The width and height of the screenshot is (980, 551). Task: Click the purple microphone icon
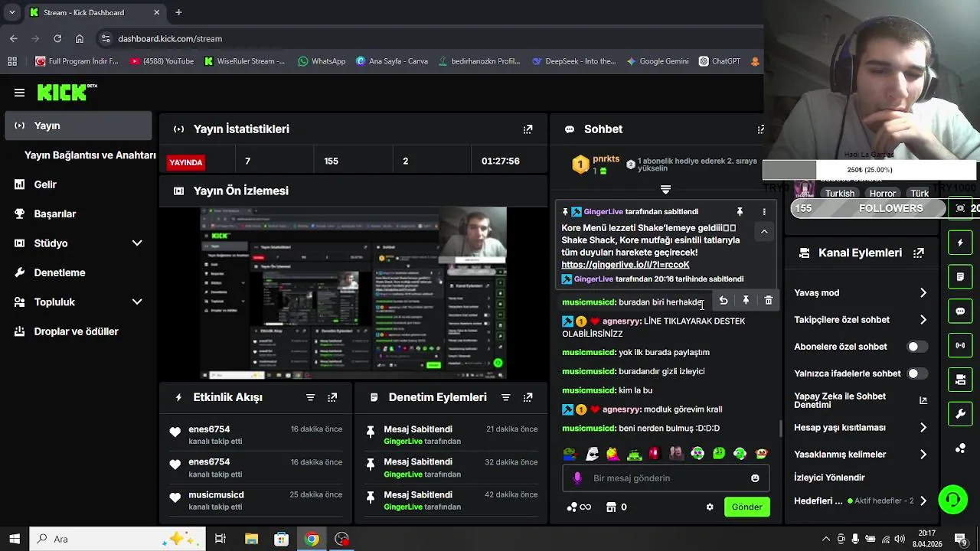[577, 478]
